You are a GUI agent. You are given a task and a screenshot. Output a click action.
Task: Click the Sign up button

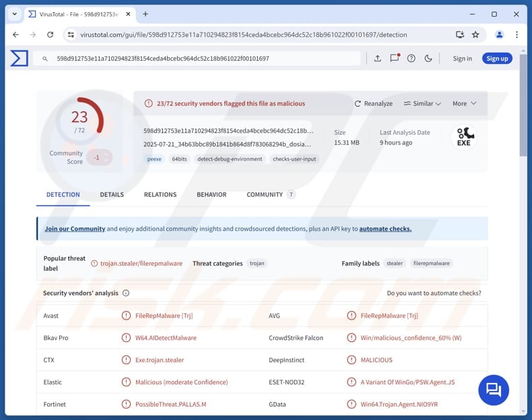pos(497,59)
